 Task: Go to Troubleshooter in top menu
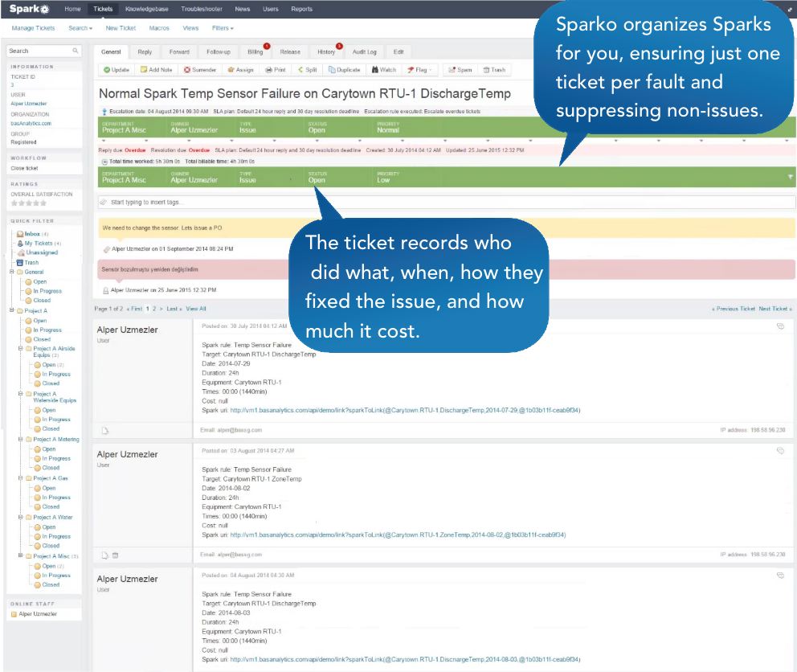click(x=202, y=9)
